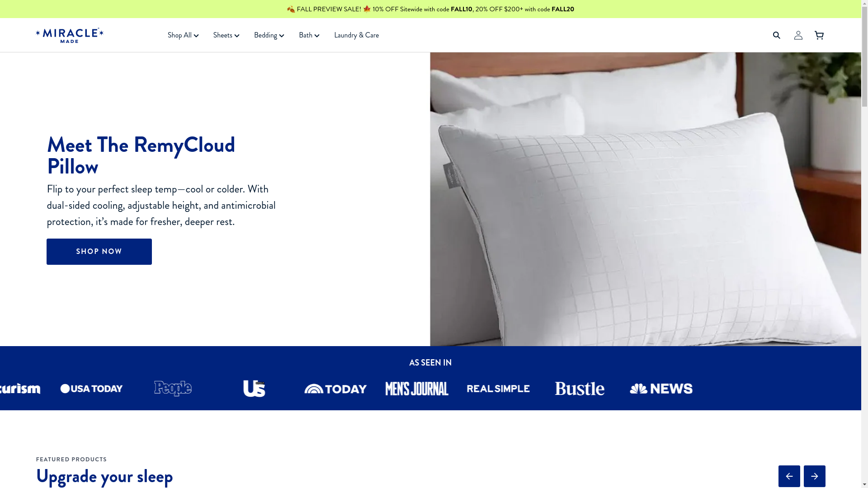Open the account login icon

click(798, 35)
